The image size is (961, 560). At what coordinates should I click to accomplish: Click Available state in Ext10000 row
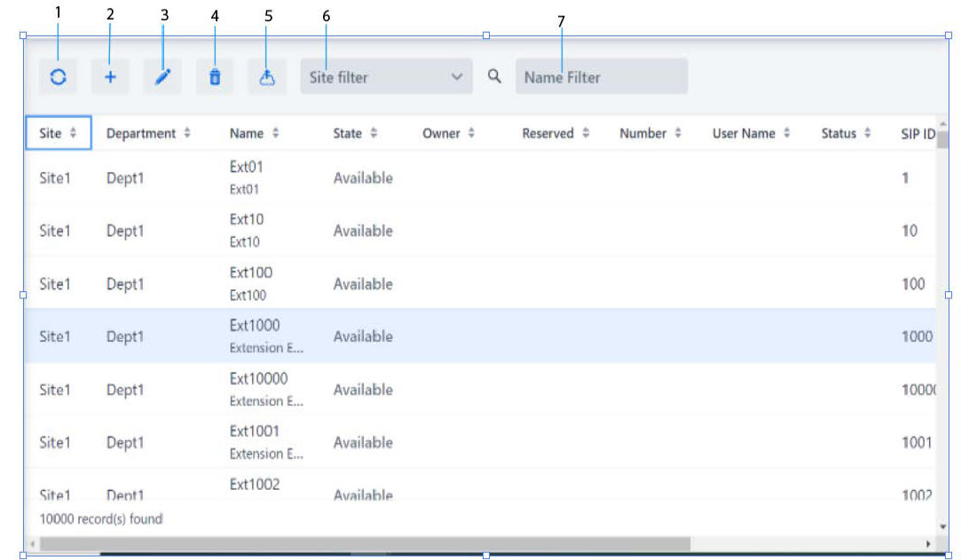(x=363, y=389)
